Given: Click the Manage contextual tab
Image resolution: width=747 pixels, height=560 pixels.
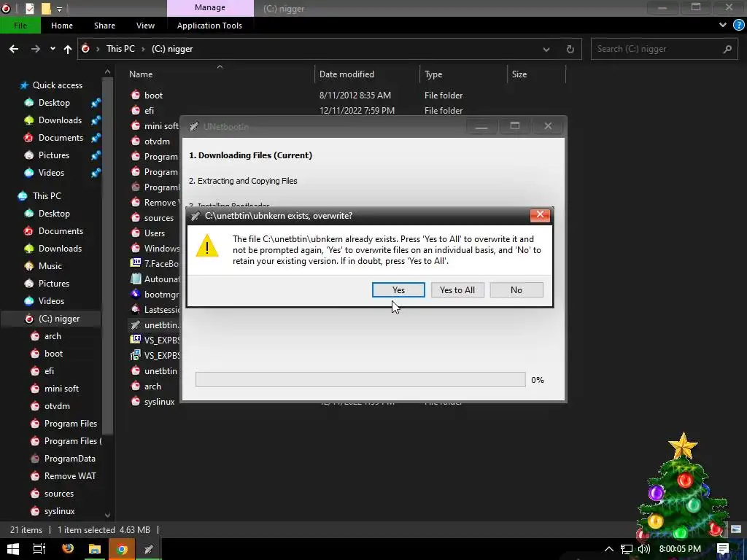Looking at the screenshot, I should coord(210,7).
